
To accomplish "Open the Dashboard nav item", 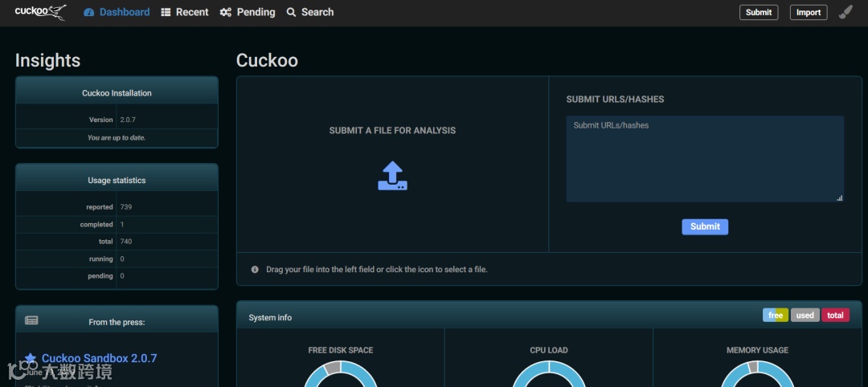I will click(117, 12).
